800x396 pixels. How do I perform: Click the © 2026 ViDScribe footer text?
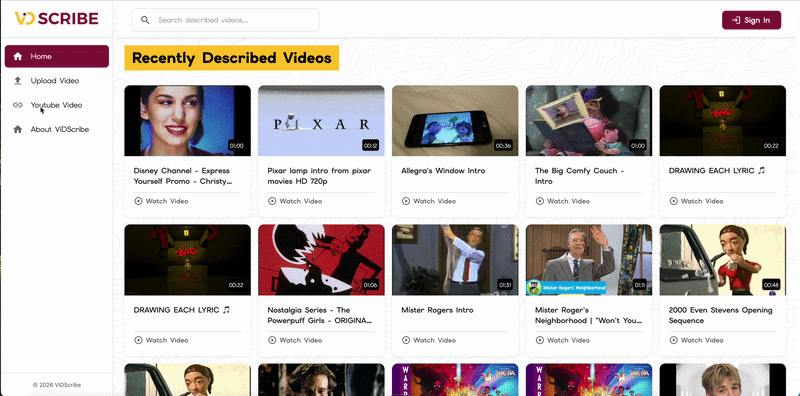(57, 385)
